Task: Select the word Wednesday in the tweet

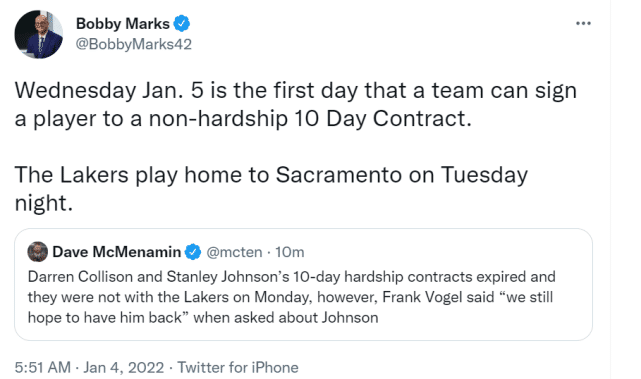Action: (x=75, y=90)
